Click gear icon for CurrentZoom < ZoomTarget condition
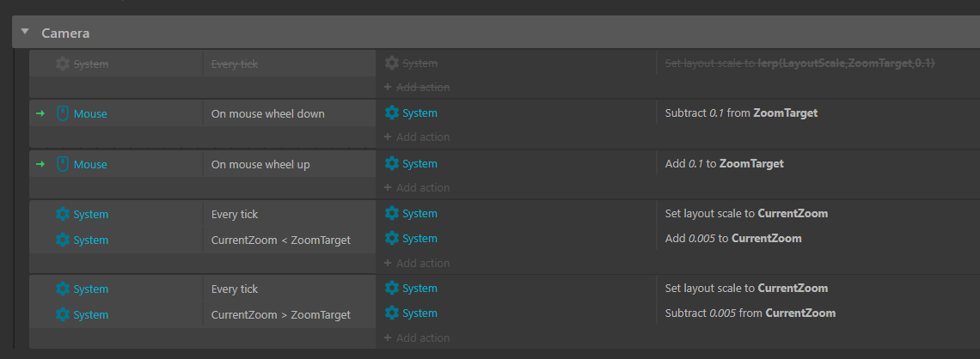 pos(62,240)
